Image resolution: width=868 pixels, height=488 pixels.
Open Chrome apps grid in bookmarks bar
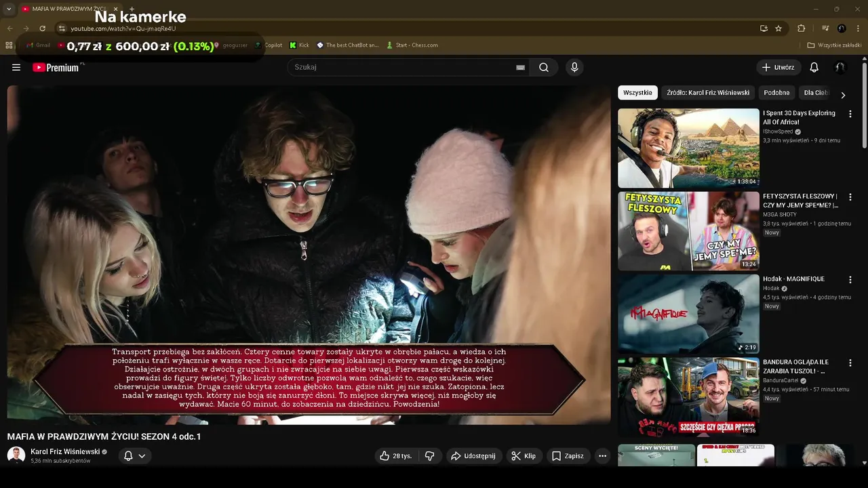[x=9, y=45]
